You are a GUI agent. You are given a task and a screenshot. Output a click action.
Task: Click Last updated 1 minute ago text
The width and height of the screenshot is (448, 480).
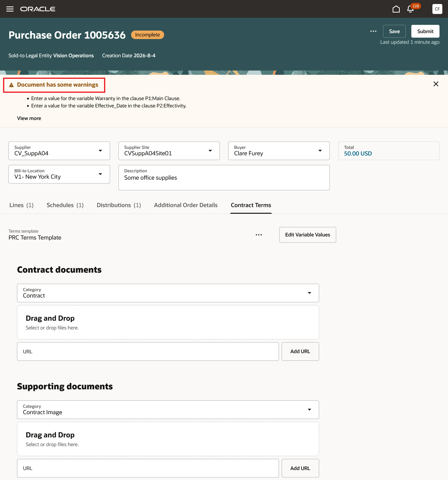(410, 42)
